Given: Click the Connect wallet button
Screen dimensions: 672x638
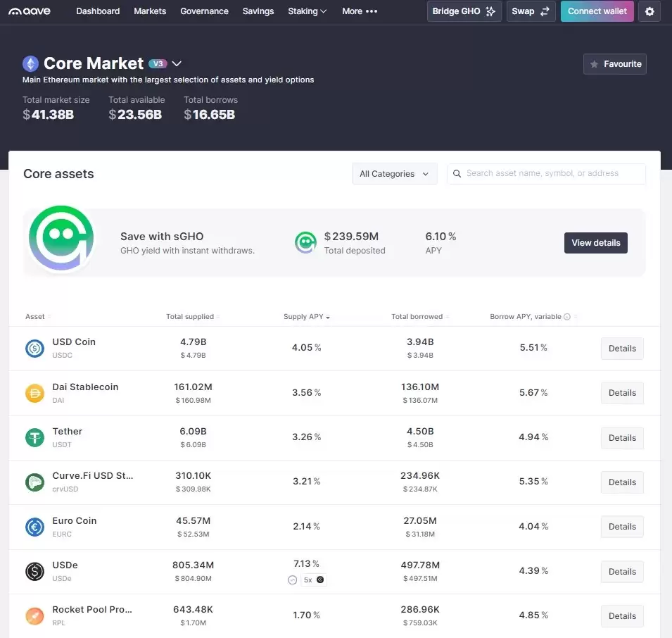Looking at the screenshot, I should (x=597, y=11).
